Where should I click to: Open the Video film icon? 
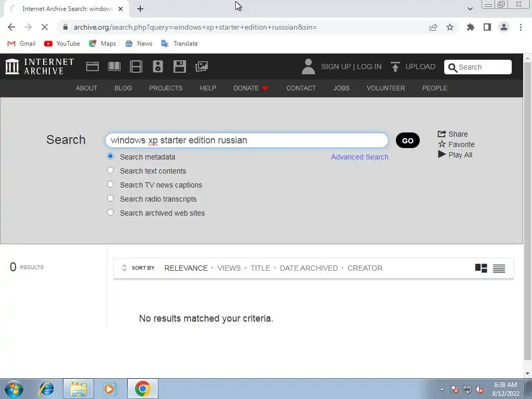coord(136,66)
